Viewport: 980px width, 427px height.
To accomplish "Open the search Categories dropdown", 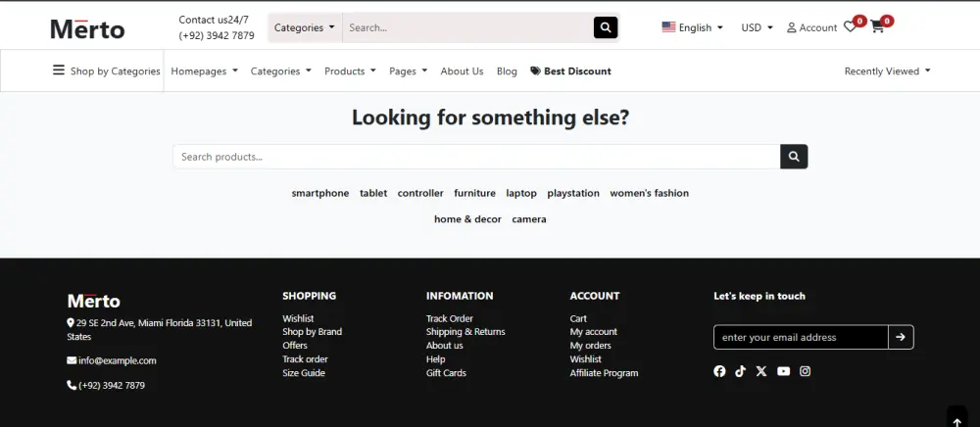I will [x=305, y=27].
